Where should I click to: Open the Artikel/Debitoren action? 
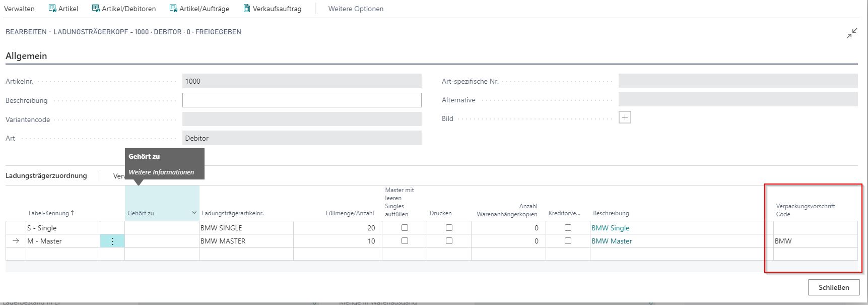point(96,9)
